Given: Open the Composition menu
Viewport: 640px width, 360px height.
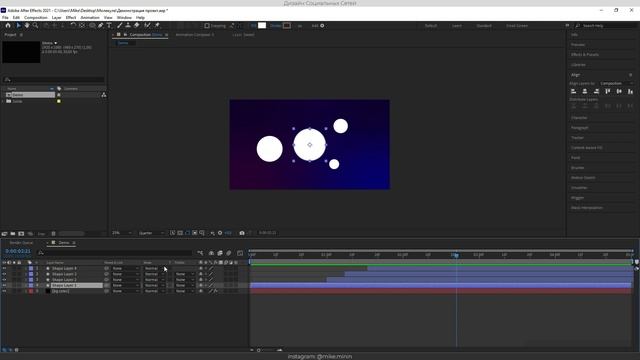Looking at the screenshot, I should coord(36,18).
